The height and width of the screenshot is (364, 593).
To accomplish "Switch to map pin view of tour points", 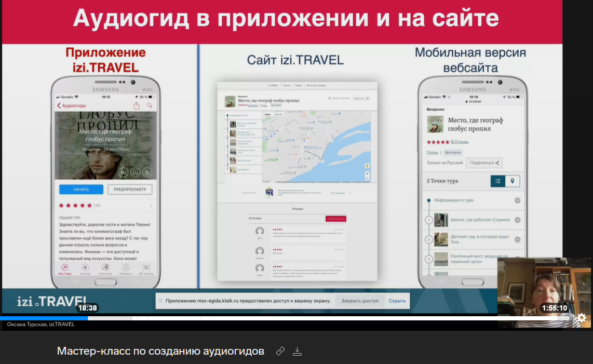I will [513, 181].
